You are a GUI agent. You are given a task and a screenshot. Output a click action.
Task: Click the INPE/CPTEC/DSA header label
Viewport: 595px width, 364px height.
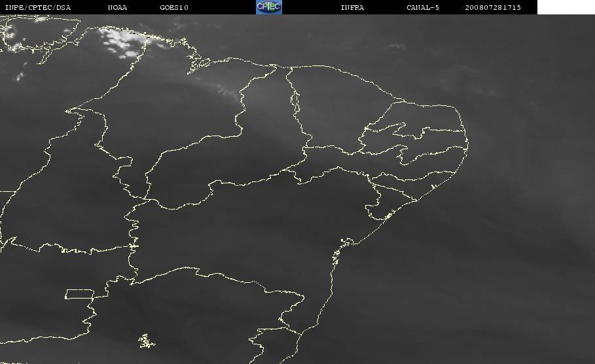click(37, 7)
